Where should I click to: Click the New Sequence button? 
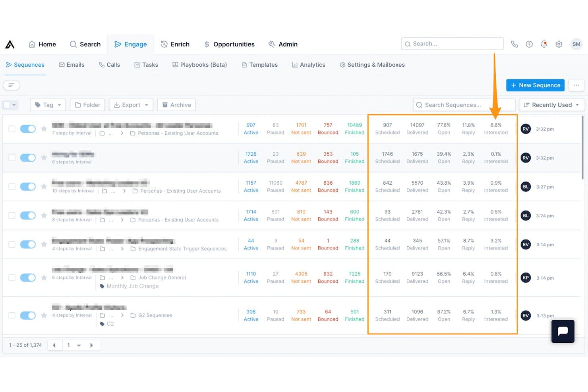click(x=535, y=85)
